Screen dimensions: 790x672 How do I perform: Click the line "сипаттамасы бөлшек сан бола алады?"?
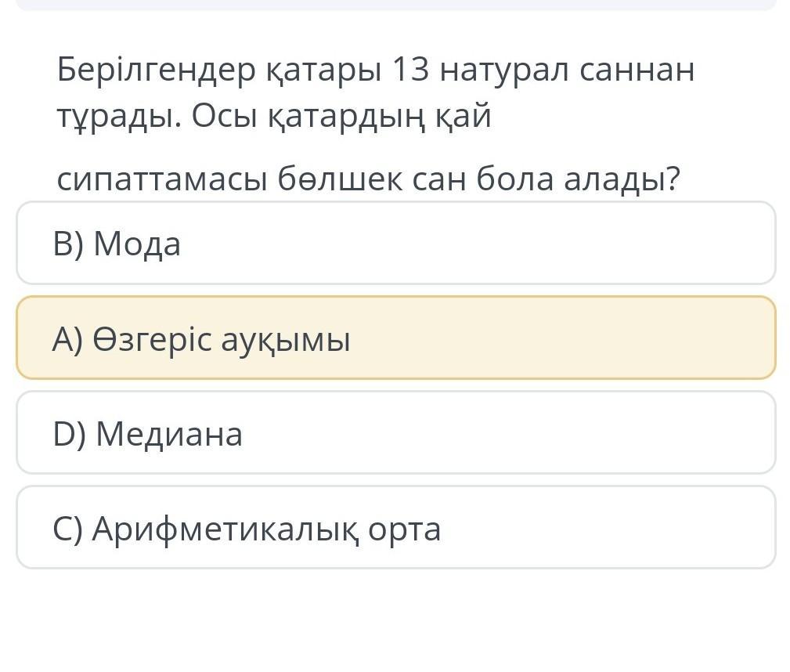[x=369, y=180]
